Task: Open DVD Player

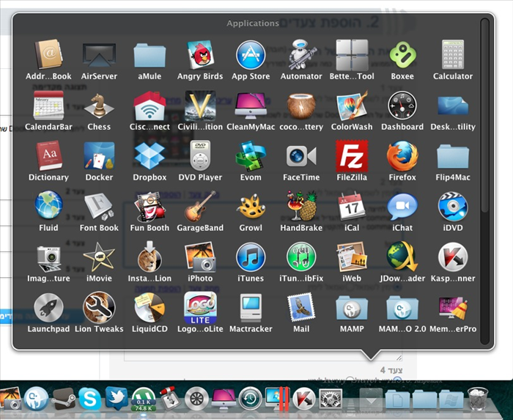Action: click(x=200, y=155)
